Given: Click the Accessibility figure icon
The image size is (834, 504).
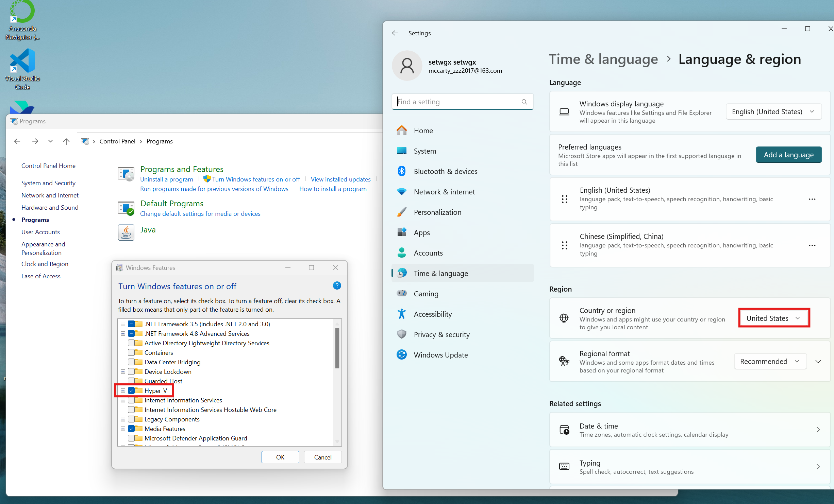Looking at the screenshot, I should (x=402, y=314).
